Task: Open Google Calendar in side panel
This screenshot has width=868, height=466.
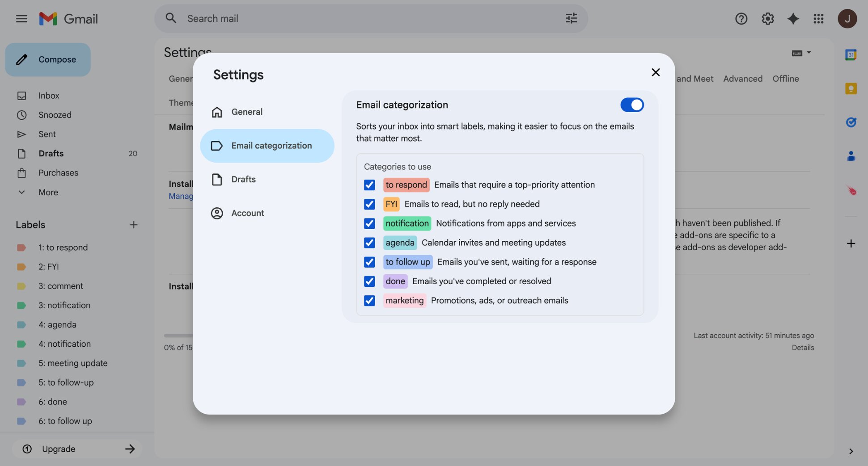Action: [x=851, y=54]
